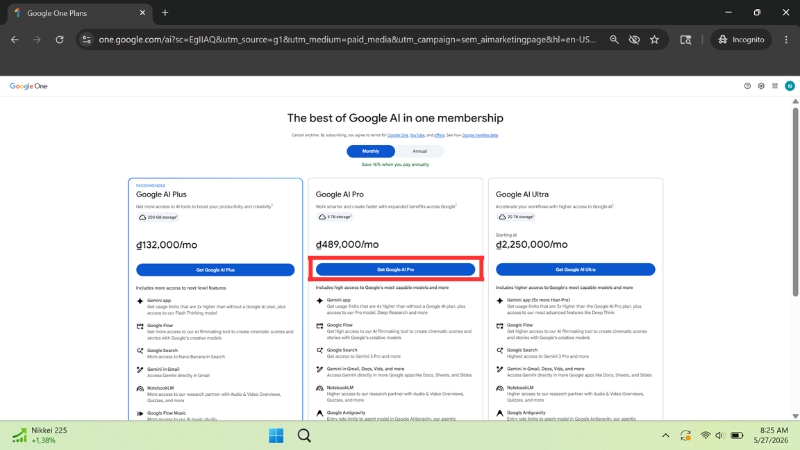Click the Get Google AI Ultra button

[575, 269]
